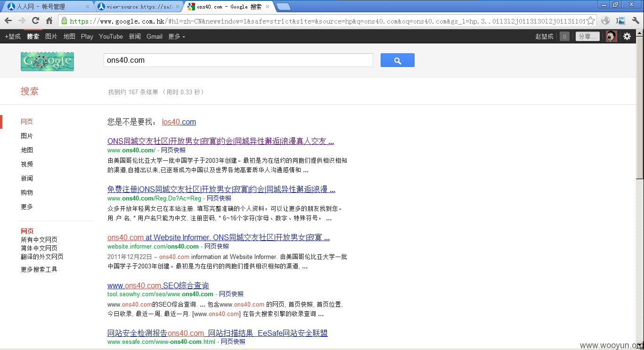Open the Google gear settings icon
The height and width of the screenshot is (350, 644).
(x=627, y=36)
